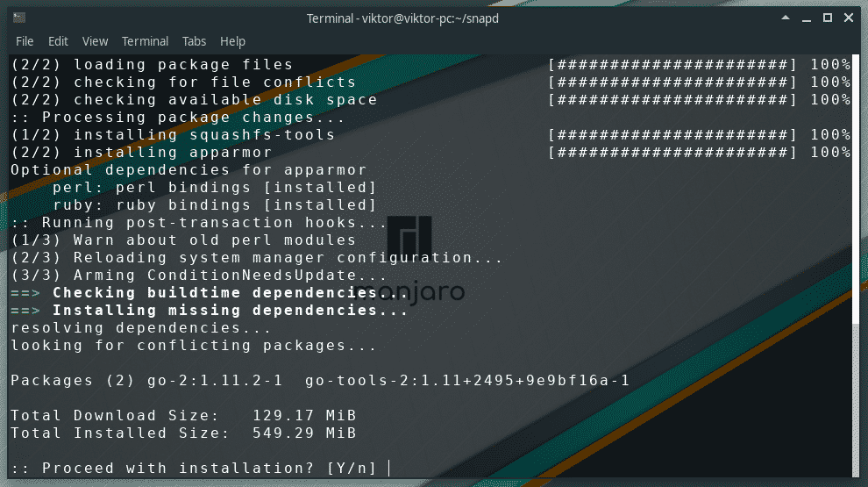The width and height of the screenshot is (868, 487).
Task: Click the 'Proceed with installation? [Y/n]' prompt line
Action: pyautogui.click(x=194, y=469)
